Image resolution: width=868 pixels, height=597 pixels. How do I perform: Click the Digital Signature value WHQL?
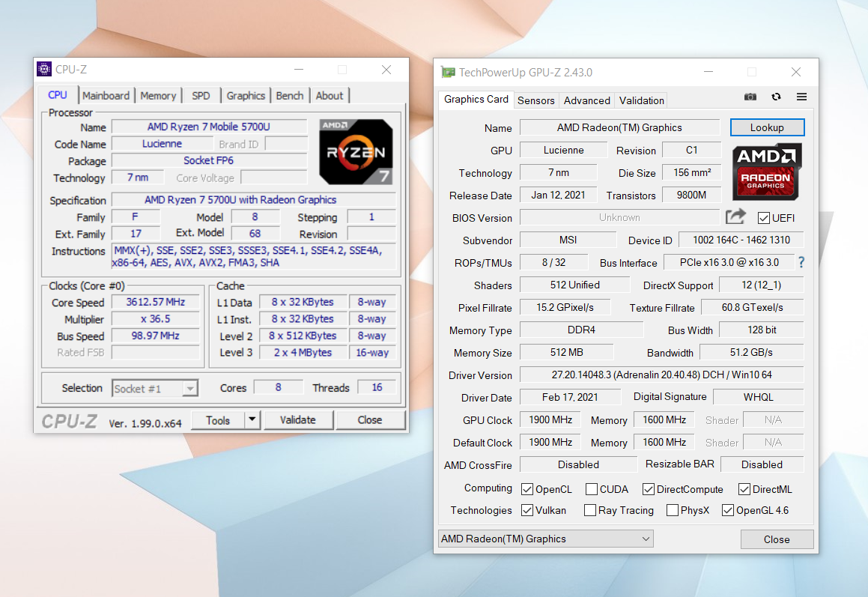pos(759,397)
